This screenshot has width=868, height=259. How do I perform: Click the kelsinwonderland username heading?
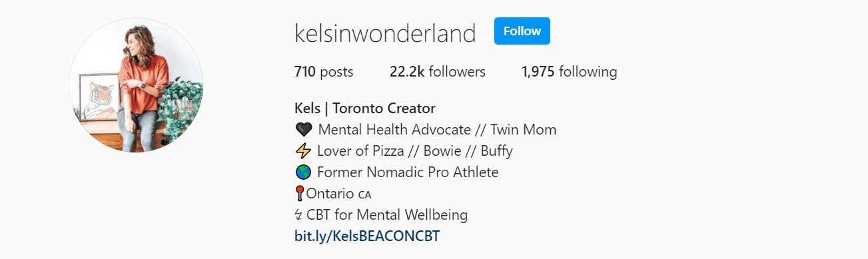[385, 33]
